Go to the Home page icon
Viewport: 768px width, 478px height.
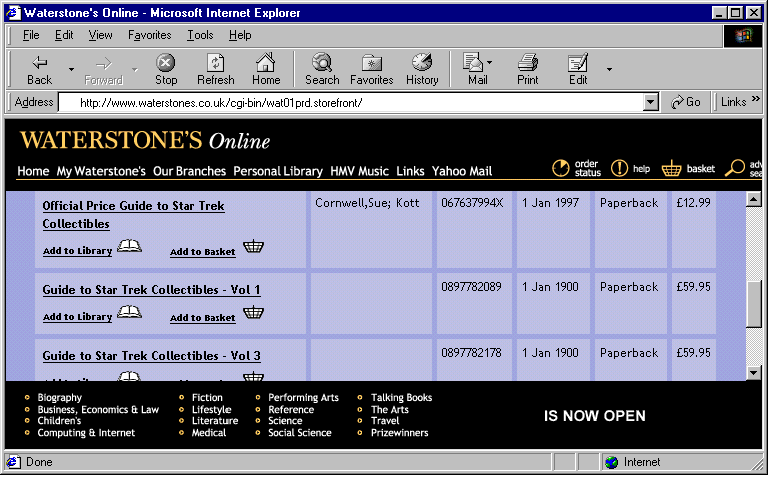pos(266,70)
